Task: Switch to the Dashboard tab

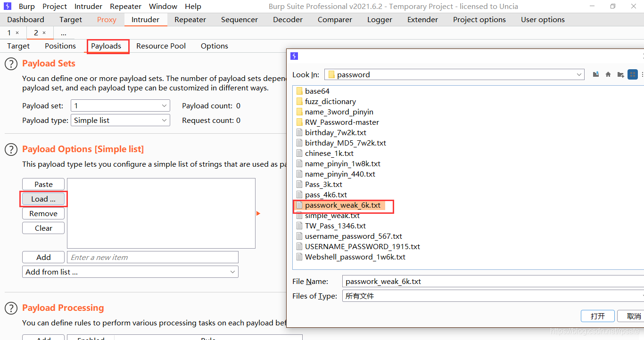Action: pos(26,19)
